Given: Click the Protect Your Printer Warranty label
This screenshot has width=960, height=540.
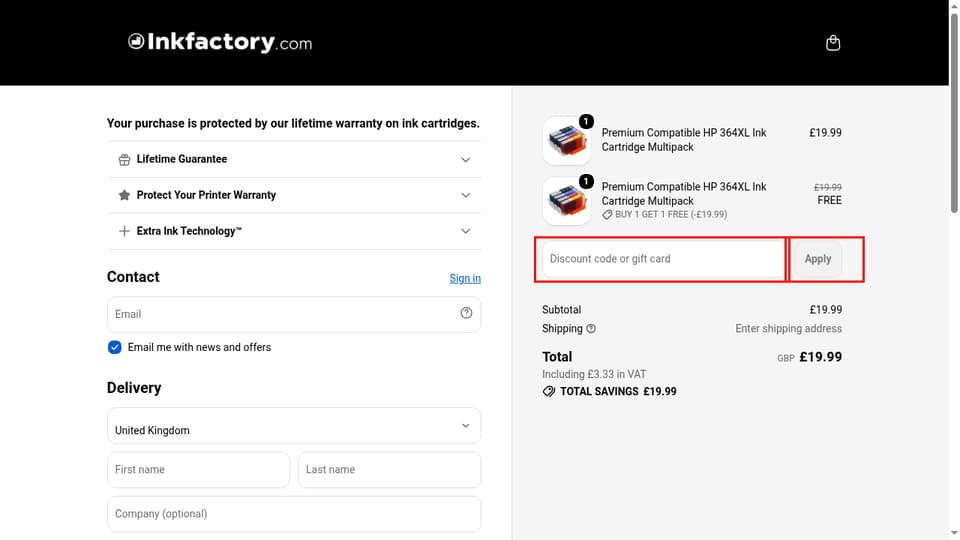Looking at the screenshot, I should [x=206, y=195].
